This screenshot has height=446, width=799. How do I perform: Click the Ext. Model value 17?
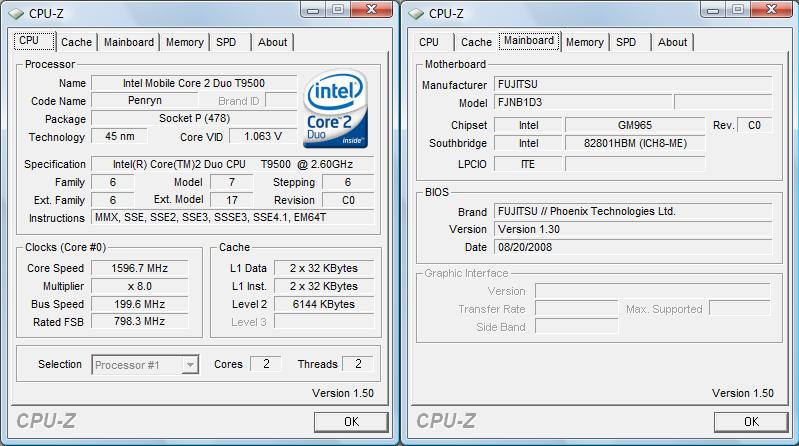232,200
